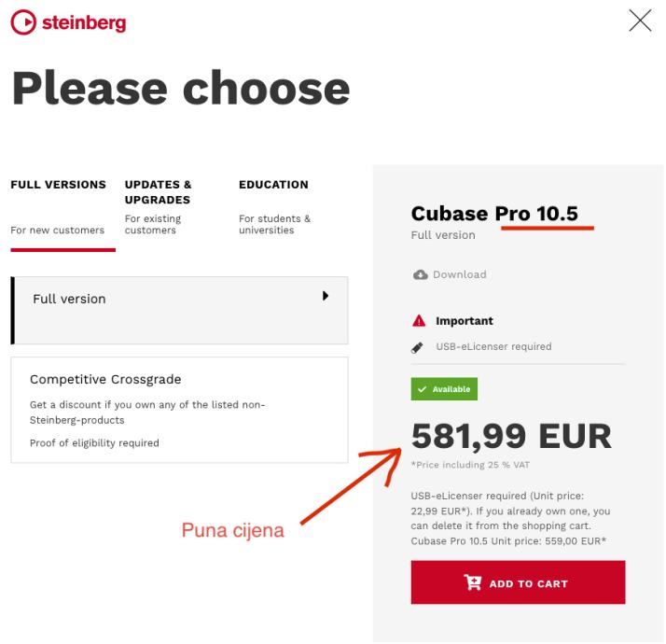The image size is (666, 644).
Task: Click the 581,99 EUR price
Action: coord(511,436)
